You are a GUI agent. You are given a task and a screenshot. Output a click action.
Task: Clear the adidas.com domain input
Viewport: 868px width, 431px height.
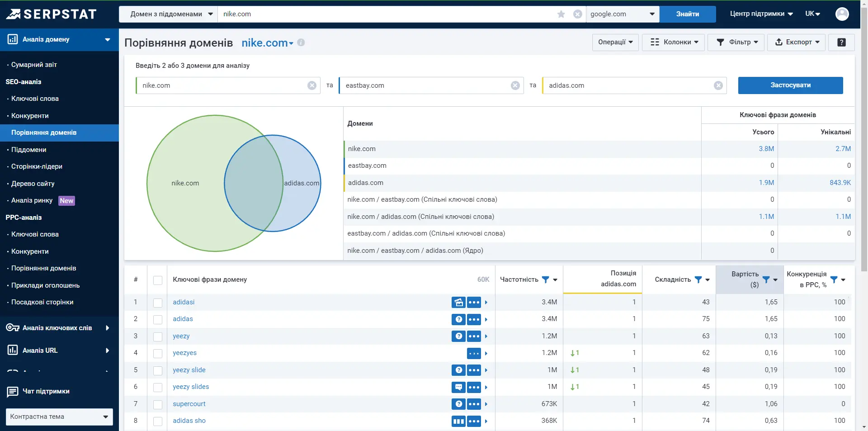pos(718,85)
